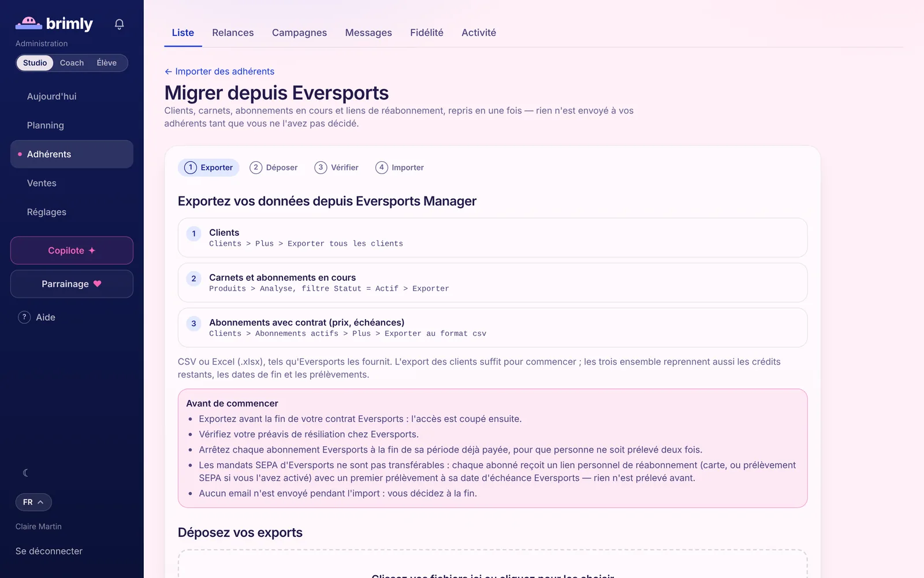Screen dimensions: 924x578
Task: Open the Messages tab
Action: (x=368, y=33)
